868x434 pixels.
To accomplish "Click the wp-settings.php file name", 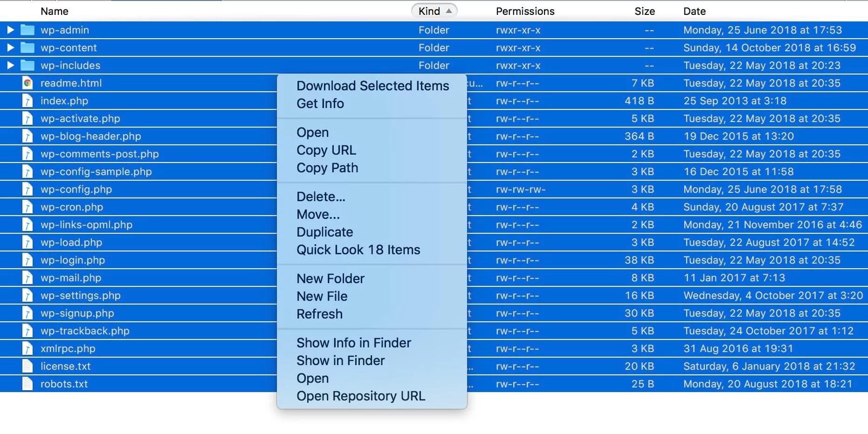I will coord(81,296).
